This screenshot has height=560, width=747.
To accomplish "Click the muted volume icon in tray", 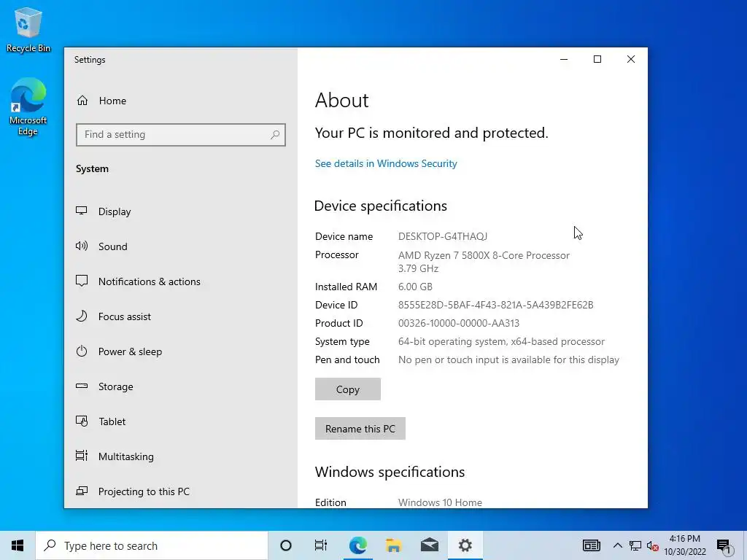I will (x=653, y=546).
